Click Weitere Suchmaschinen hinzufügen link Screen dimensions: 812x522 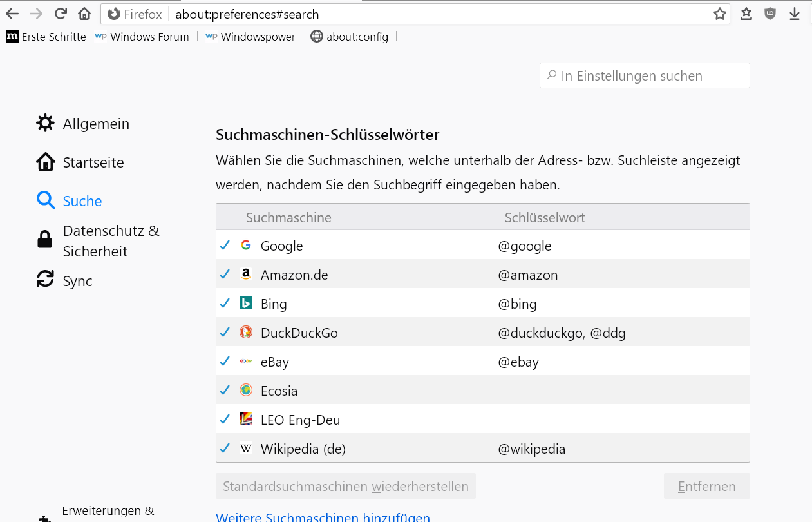click(323, 517)
